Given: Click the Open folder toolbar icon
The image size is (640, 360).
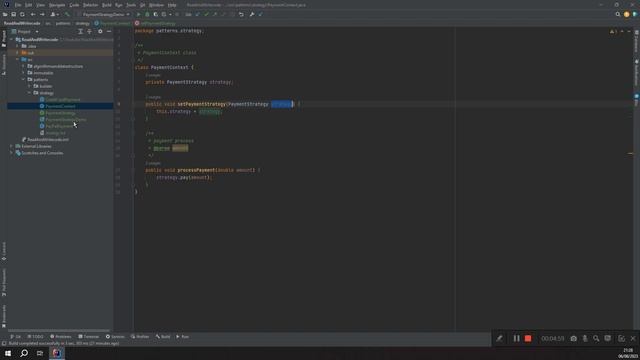Looking at the screenshot, I should [5, 14].
